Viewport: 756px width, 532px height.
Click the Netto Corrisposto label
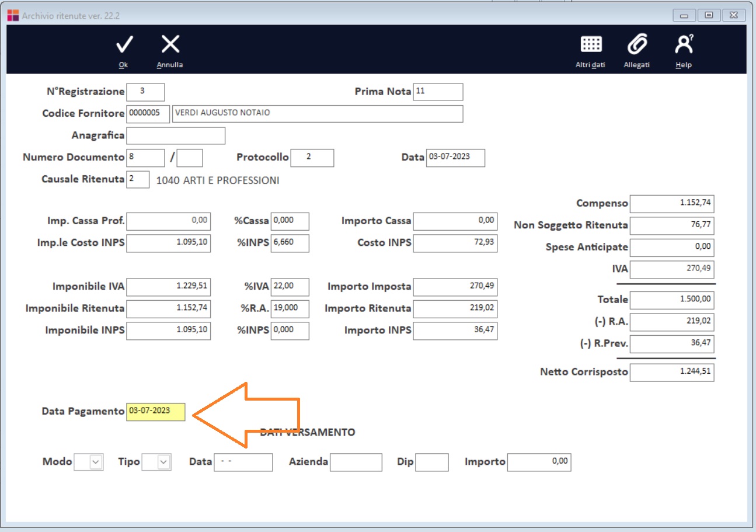(x=584, y=372)
